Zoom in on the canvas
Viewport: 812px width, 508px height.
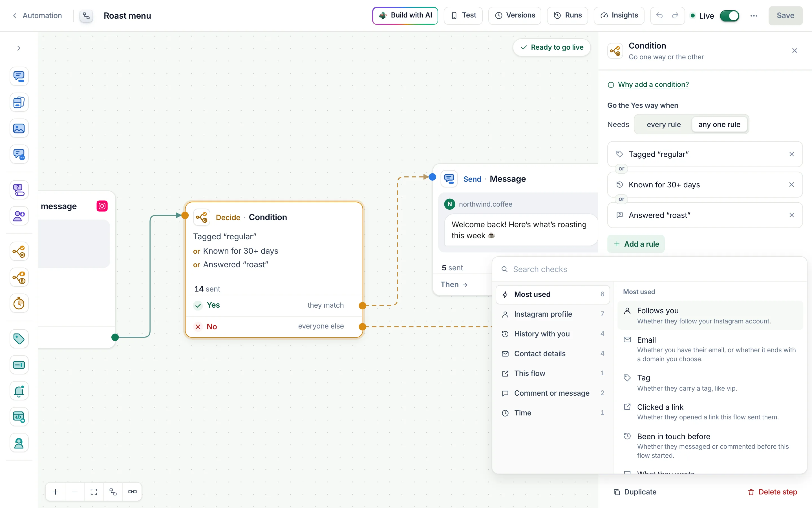56,492
